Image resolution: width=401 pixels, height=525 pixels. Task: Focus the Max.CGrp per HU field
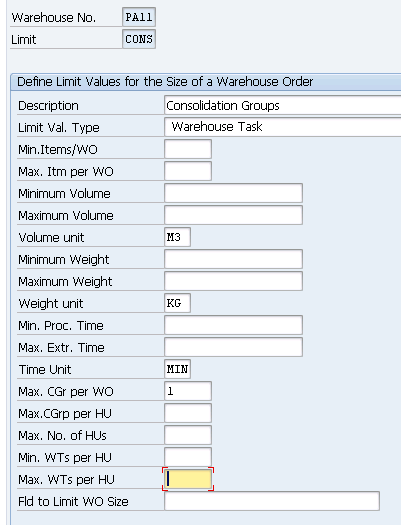pos(188,413)
